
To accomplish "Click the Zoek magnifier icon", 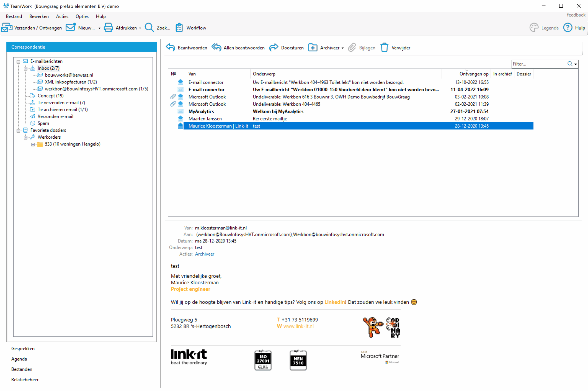I will [149, 28].
